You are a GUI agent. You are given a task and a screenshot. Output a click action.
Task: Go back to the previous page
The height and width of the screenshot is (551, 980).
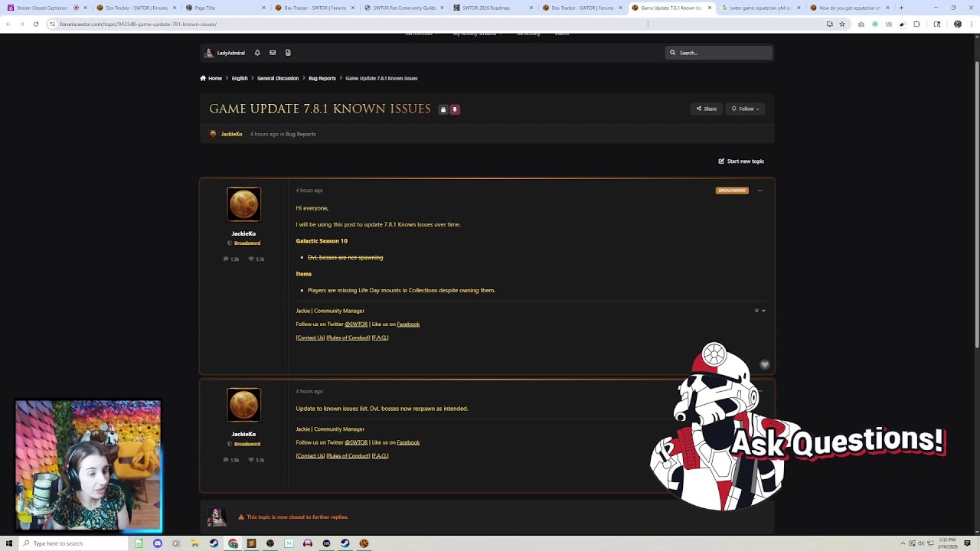[x=8, y=24]
